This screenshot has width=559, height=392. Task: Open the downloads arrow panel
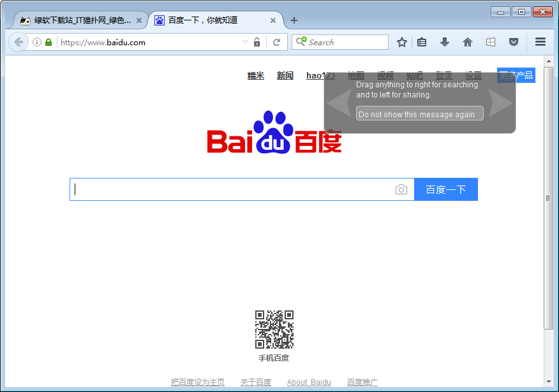tap(445, 42)
